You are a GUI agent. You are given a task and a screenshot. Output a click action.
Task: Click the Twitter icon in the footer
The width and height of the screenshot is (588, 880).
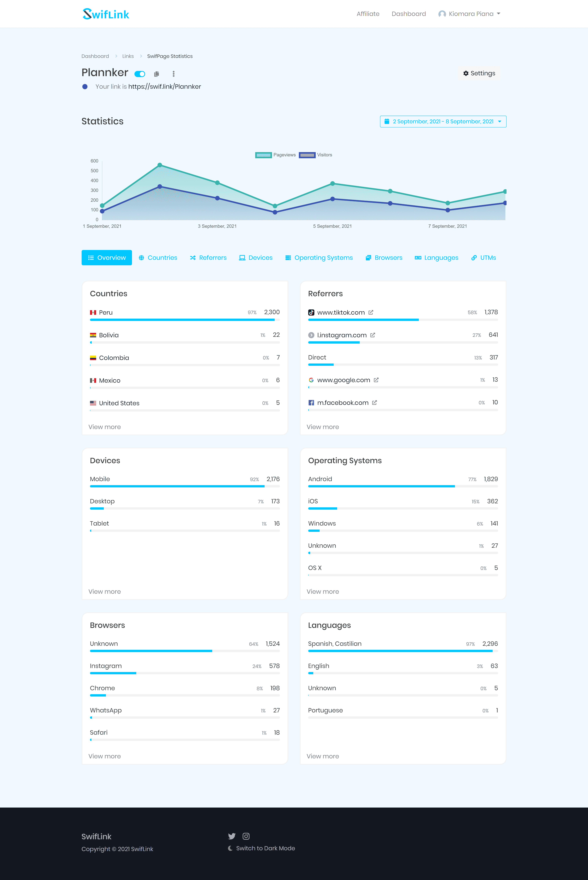tap(232, 836)
